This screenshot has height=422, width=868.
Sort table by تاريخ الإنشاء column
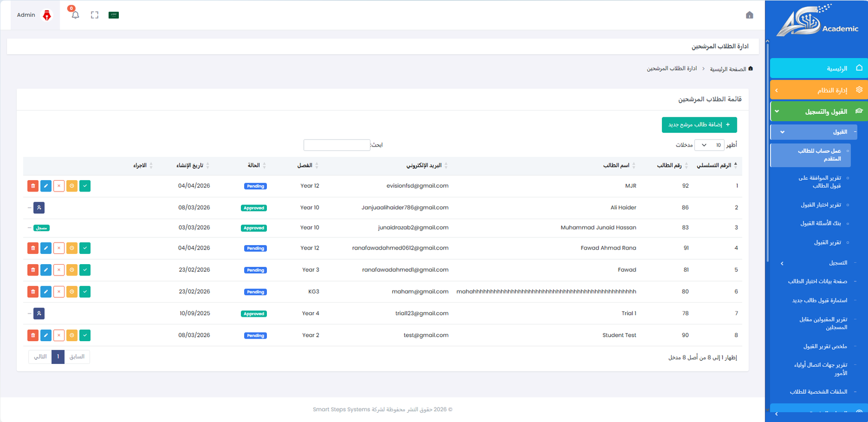(190, 165)
